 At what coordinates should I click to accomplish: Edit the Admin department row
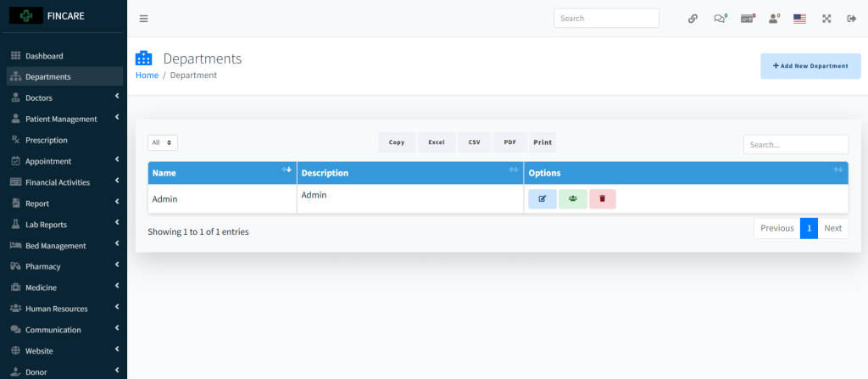coord(542,199)
